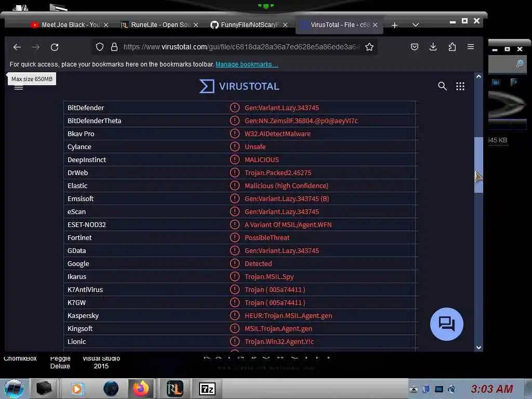
Task: Bookmark this page with star icon
Action: click(369, 47)
